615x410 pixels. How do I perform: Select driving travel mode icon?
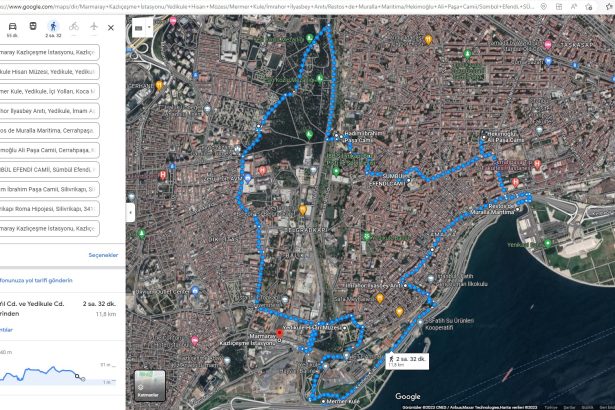click(12, 26)
